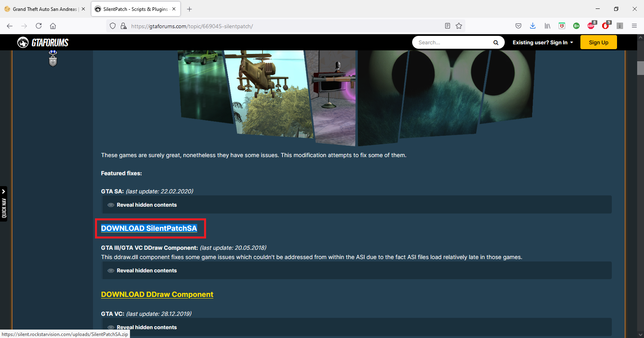Click the green B+ extension icon
Viewport: 644px width, 338px height.
point(576,26)
